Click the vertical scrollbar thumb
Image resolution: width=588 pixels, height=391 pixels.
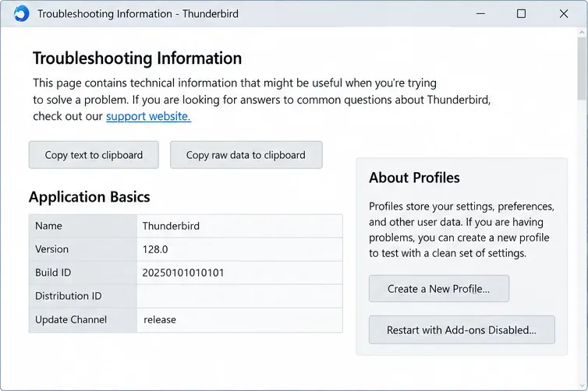tap(582, 68)
